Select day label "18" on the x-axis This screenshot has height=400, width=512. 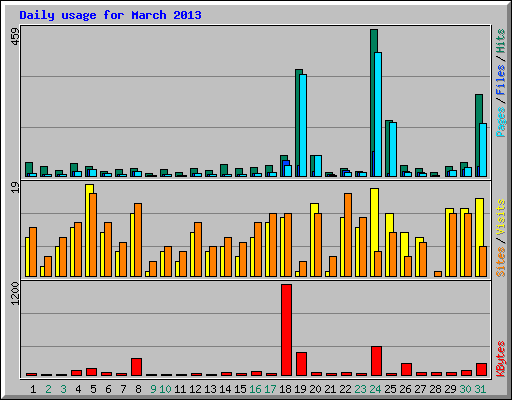coord(285,389)
